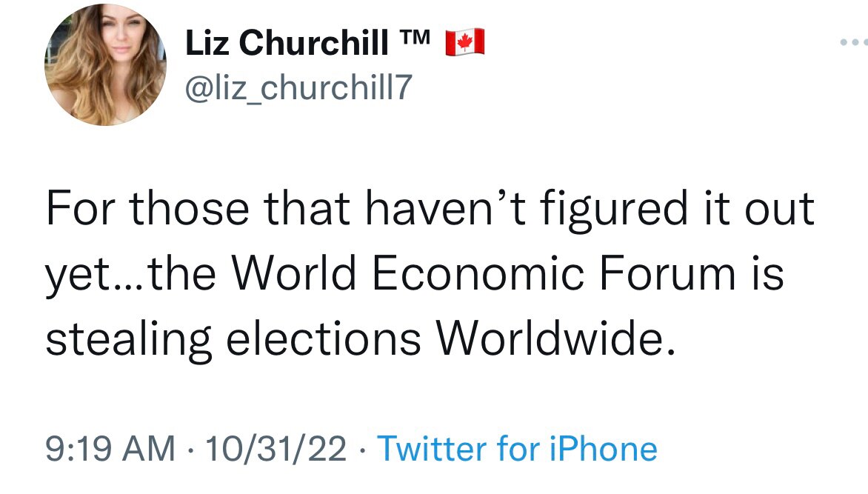Open Liz Churchill's profile picture
This screenshot has height=494, width=868.
coord(106,64)
